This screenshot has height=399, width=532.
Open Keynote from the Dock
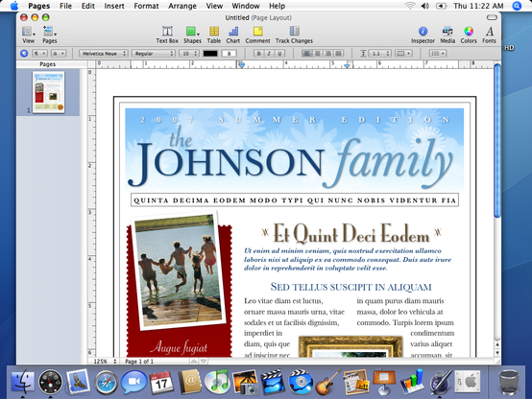(384, 382)
